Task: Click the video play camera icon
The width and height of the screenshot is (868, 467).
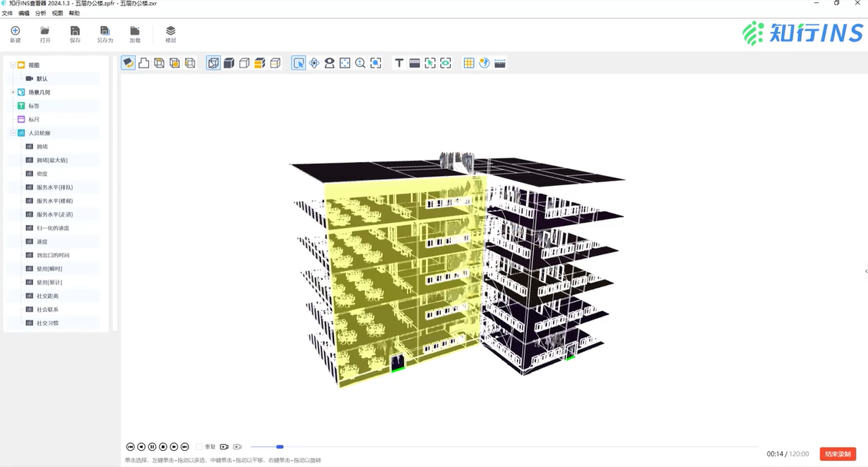Action: click(224, 446)
